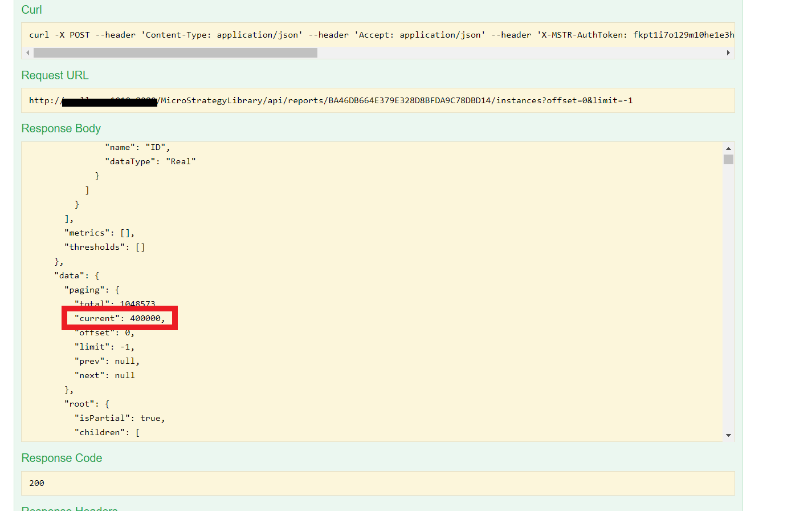Click the "prev": null paging entry
812x511 pixels.
coord(107,360)
